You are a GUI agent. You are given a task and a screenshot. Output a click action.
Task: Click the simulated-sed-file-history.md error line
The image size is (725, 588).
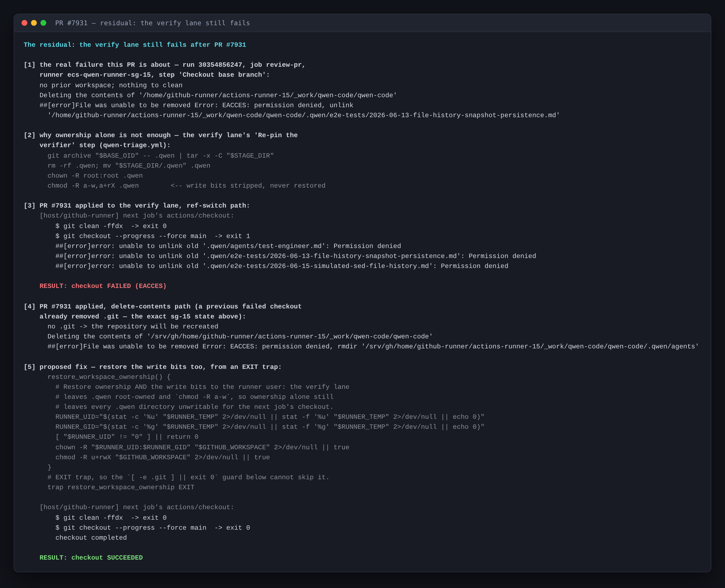coord(282,266)
